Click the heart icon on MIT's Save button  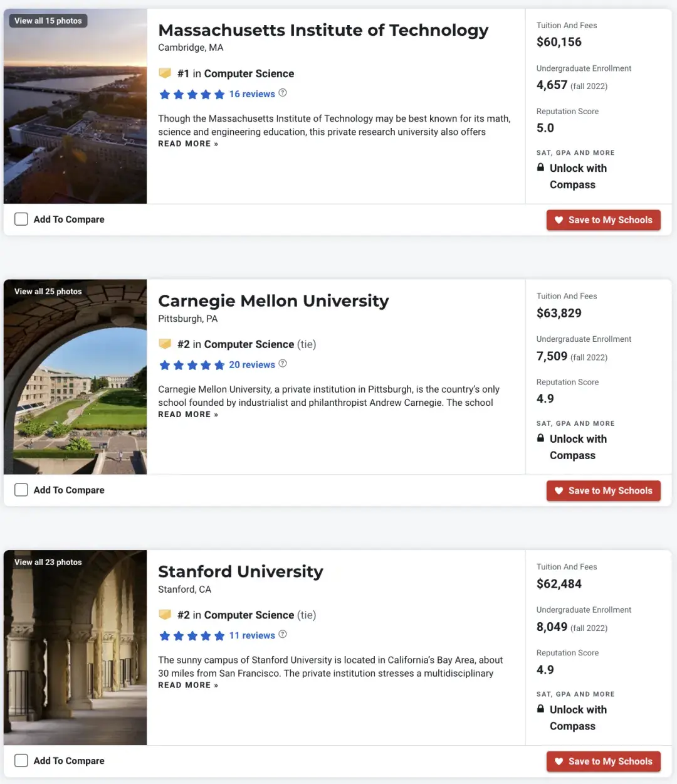coord(559,220)
